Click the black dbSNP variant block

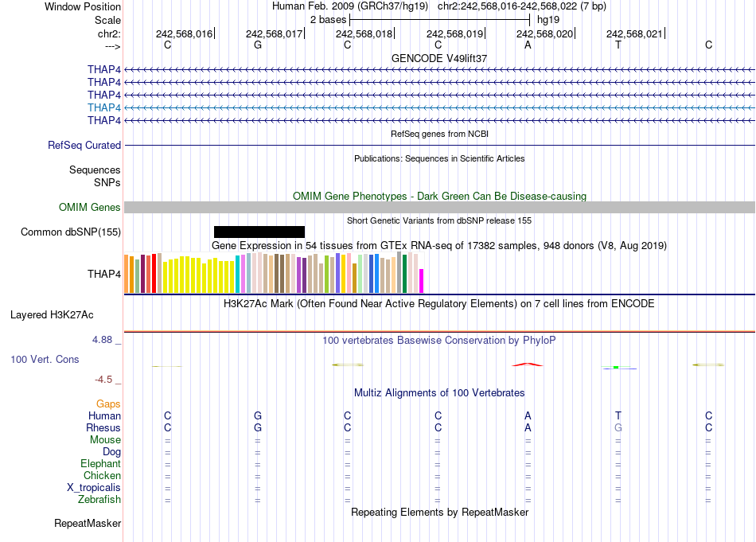(x=259, y=232)
